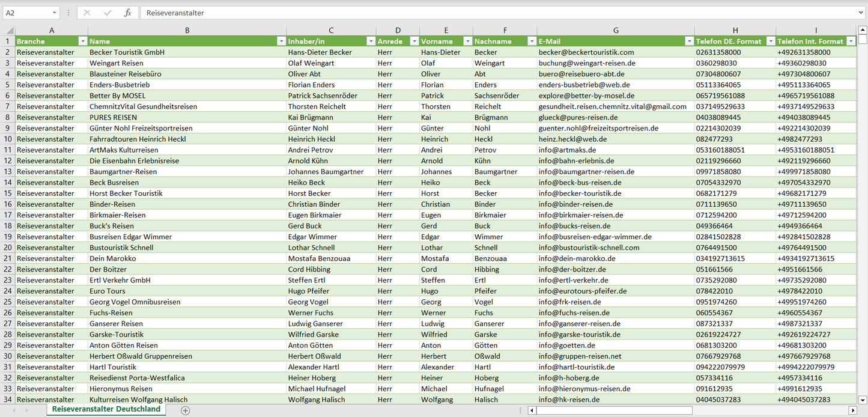Select column G by its header

tap(616, 30)
